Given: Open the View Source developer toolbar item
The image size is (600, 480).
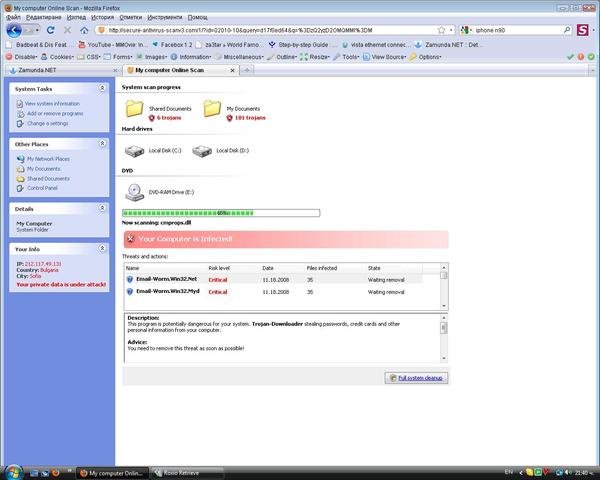Looking at the screenshot, I should (384, 57).
